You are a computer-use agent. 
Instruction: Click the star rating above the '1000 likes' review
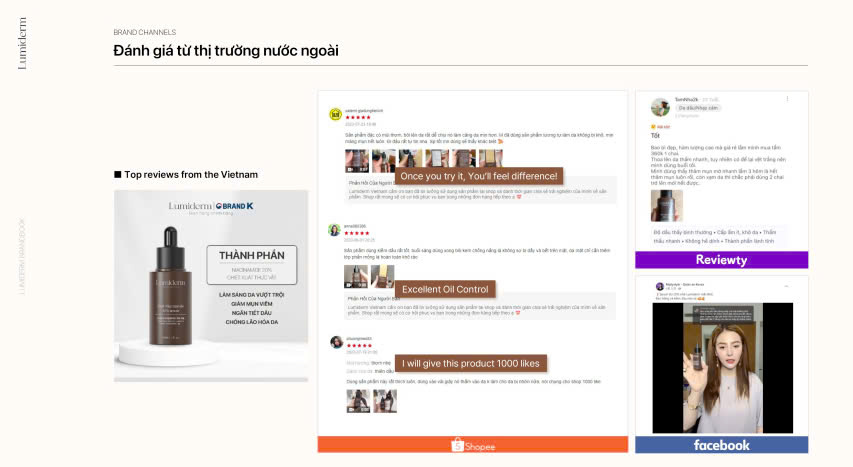tap(359, 345)
